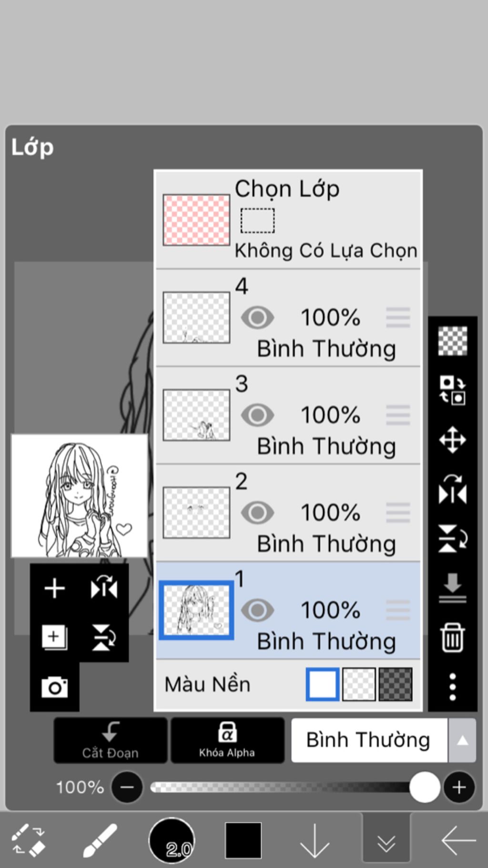488x868 pixels.
Task: Toggle visibility of layer 3
Action: pos(257,415)
